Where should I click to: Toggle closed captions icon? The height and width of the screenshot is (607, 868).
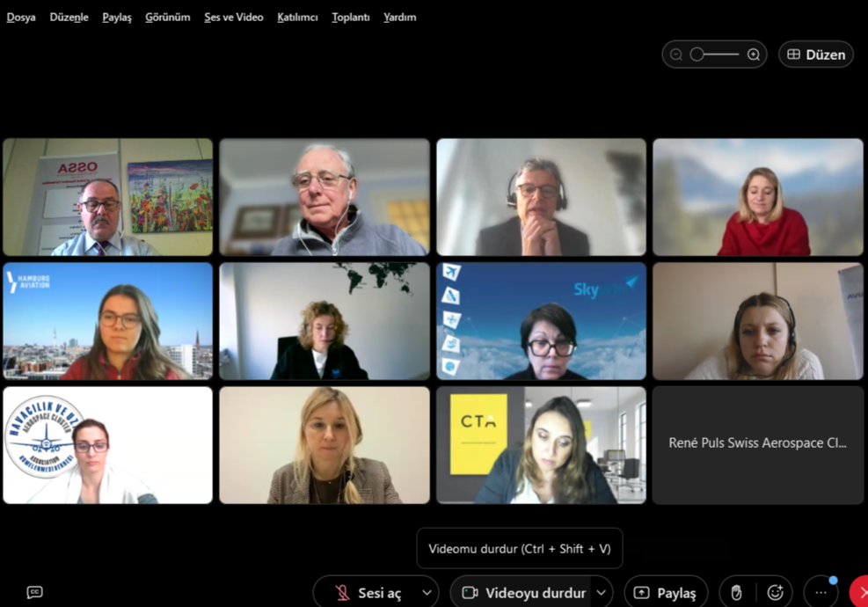tap(34, 592)
